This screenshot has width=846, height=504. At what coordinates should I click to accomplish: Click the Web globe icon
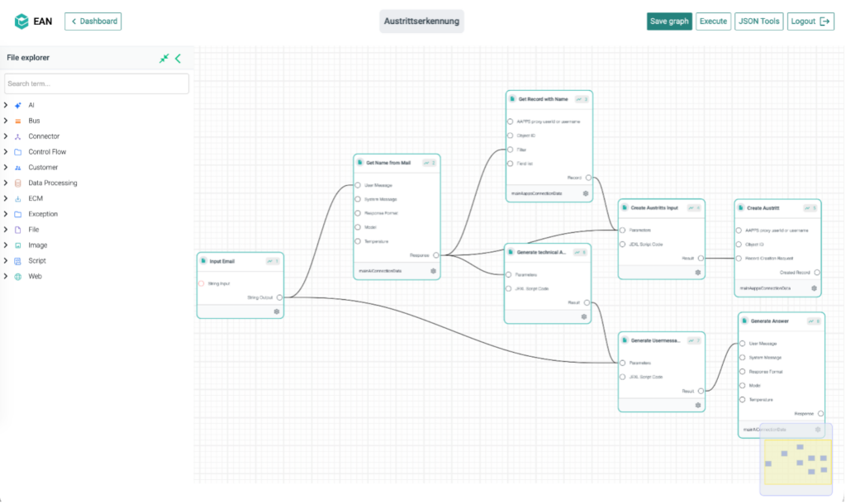click(18, 276)
